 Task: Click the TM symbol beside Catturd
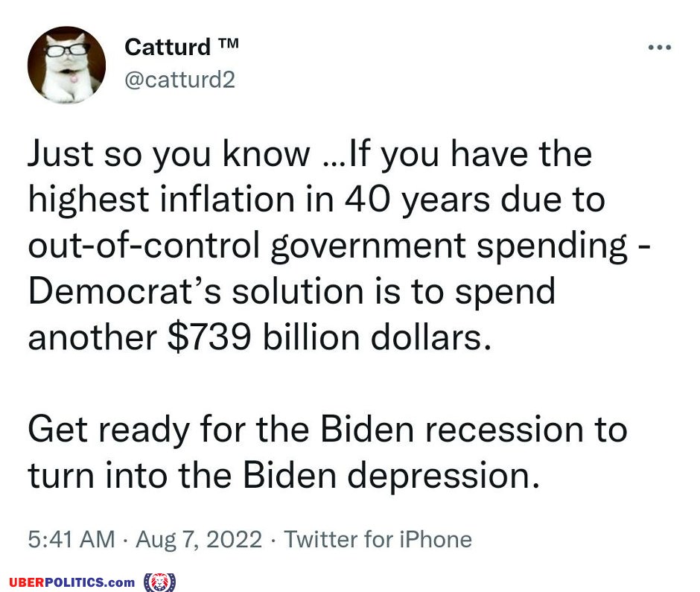click(x=228, y=43)
